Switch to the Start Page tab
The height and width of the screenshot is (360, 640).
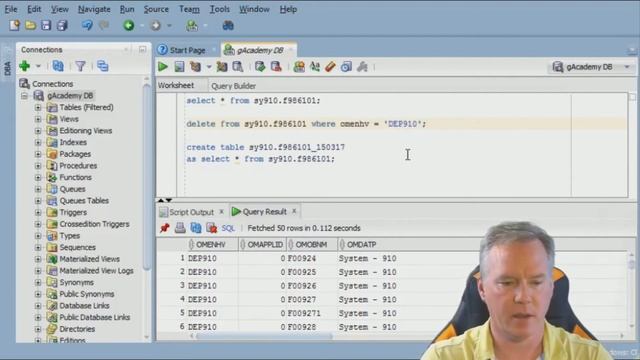point(187,50)
